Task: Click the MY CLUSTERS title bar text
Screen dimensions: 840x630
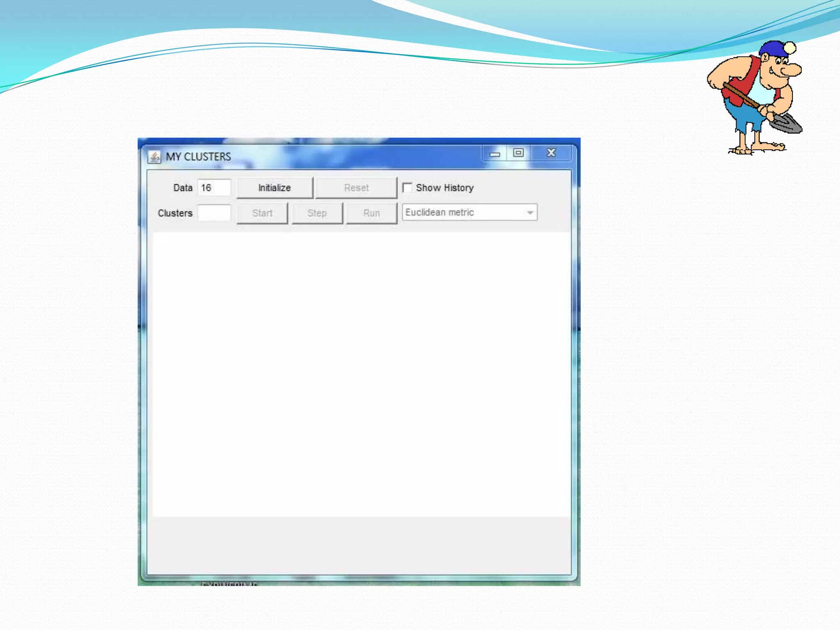Action: (x=198, y=157)
